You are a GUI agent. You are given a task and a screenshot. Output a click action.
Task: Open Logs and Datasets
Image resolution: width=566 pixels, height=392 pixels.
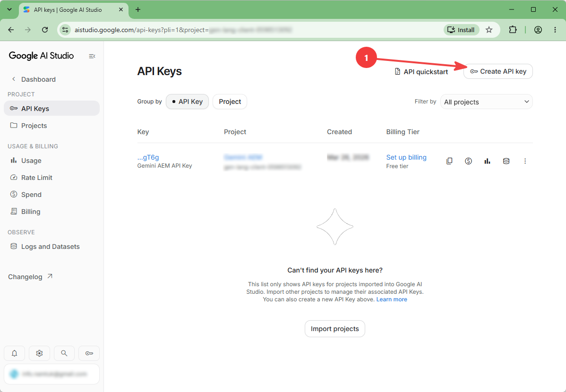point(51,247)
